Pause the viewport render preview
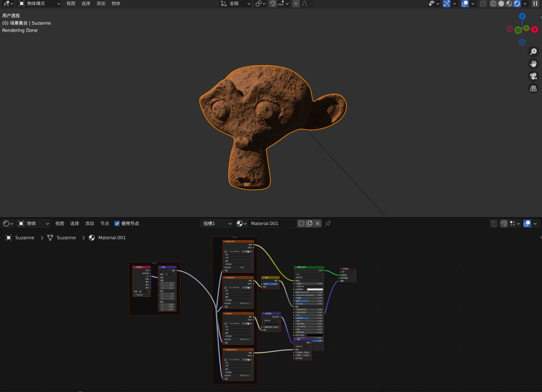Viewport: 542px width, 392px height. pyautogui.click(x=535, y=4)
